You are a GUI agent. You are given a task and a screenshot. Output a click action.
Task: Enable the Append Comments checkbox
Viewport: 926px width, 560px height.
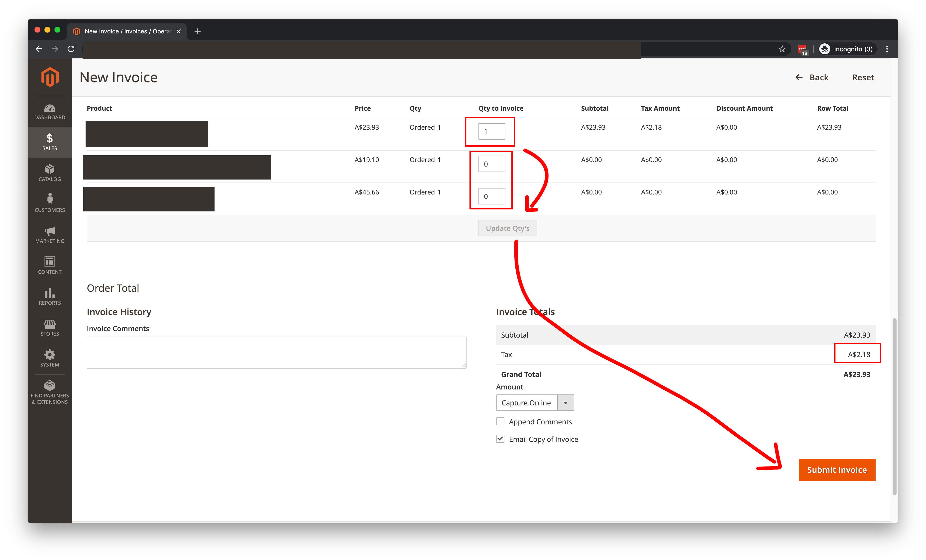(x=500, y=421)
